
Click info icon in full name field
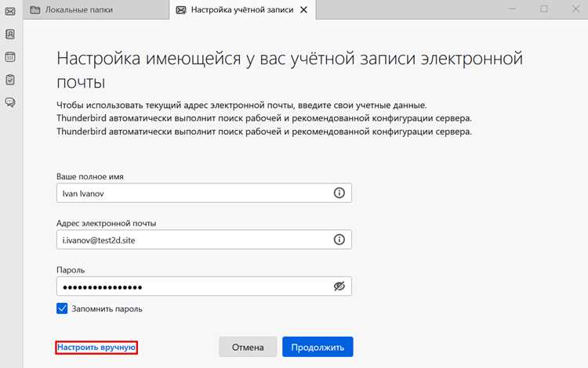click(339, 193)
